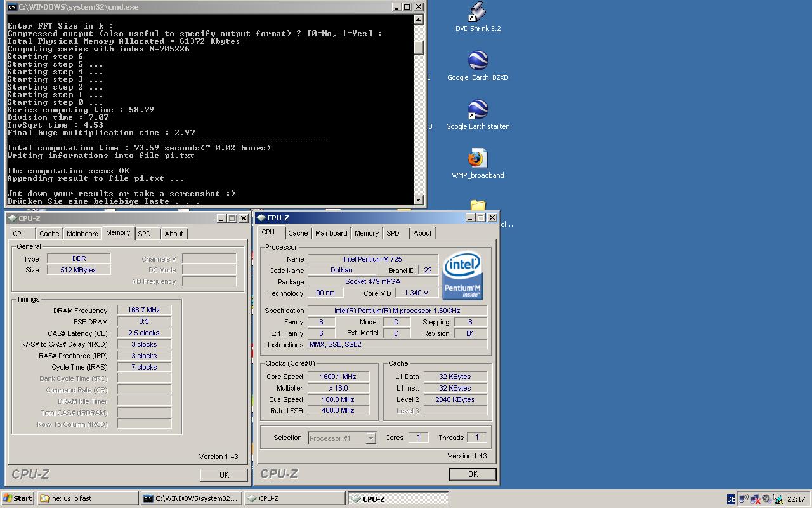Switch to the cmd.exe taskbar button
This screenshot has width=812, height=508.
click(191, 498)
